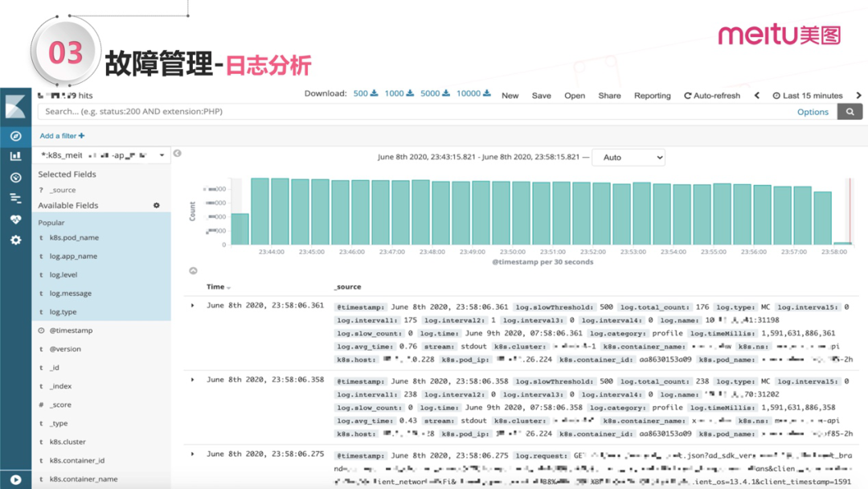Screen dimensions: 868x489
Task: Open the Monitoring heartbeat icon
Action: coord(15,219)
